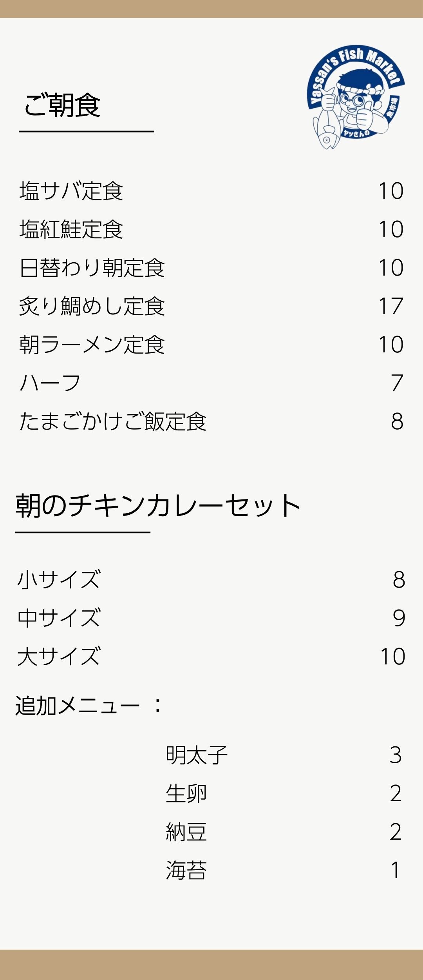Select 大サイズ curry set
The width and height of the screenshot is (423, 980).
click(59, 656)
